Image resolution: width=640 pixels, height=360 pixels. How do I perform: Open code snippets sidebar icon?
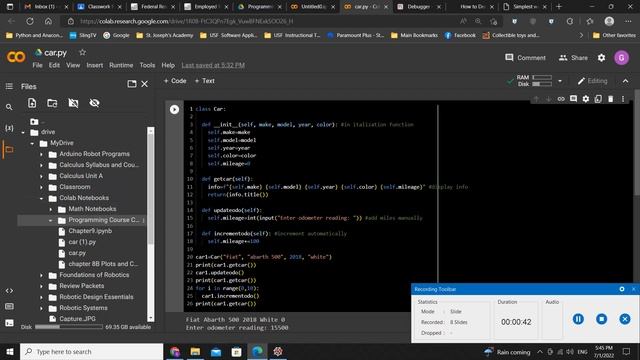click(9, 291)
